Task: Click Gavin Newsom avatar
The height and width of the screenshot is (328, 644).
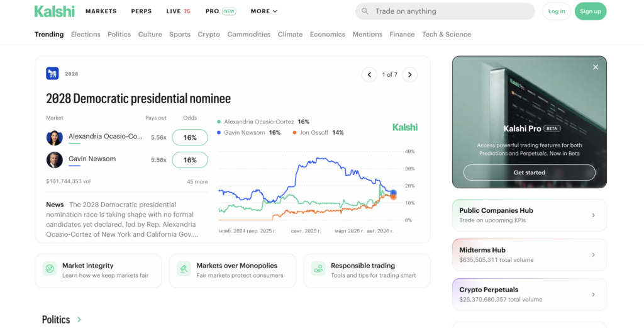Action: pos(54,160)
